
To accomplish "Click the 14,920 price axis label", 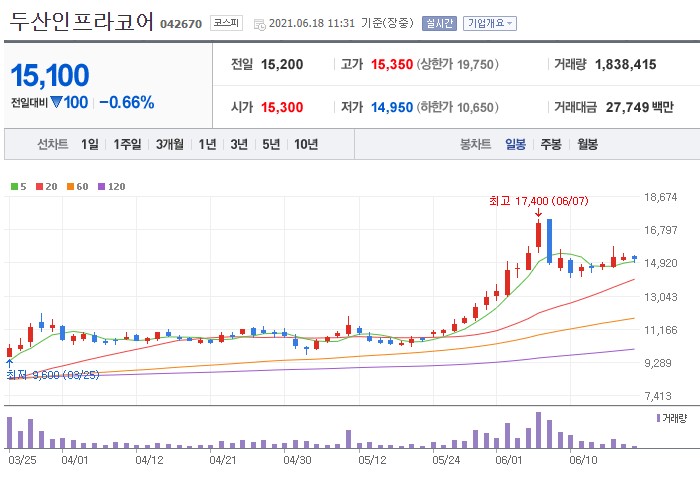I will (x=661, y=263).
